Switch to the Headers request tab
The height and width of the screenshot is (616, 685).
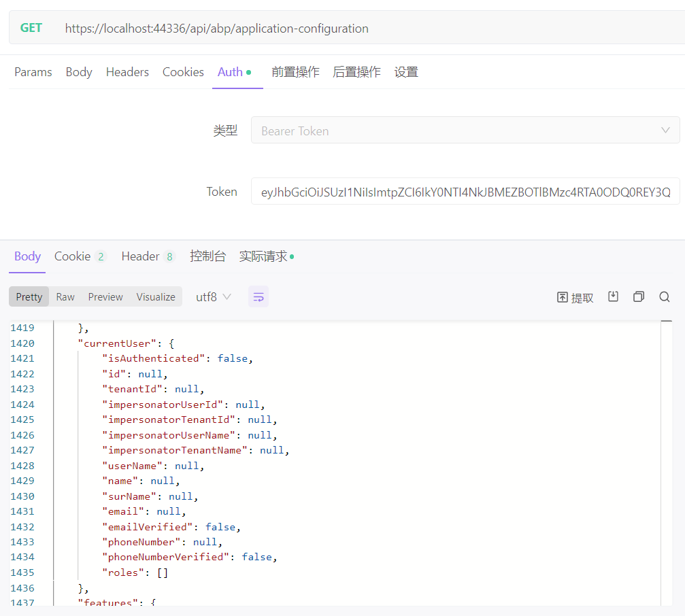click(x=127, y=71)
